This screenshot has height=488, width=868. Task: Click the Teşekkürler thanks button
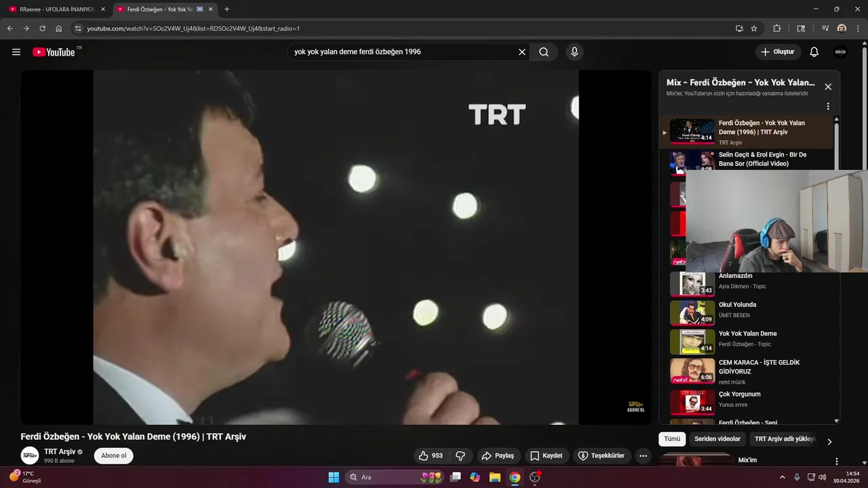click(x=602, y=455)
